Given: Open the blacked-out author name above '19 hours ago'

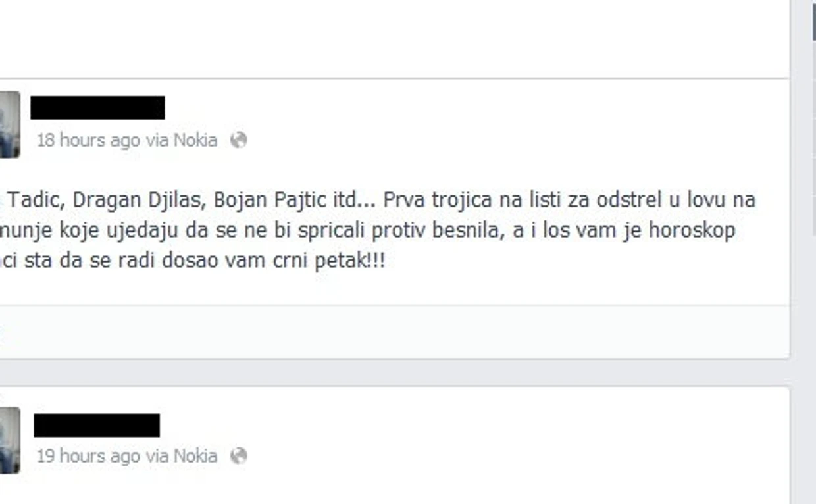Looking at the screenshot, I should pyautogui.click(x=97, y=425).
